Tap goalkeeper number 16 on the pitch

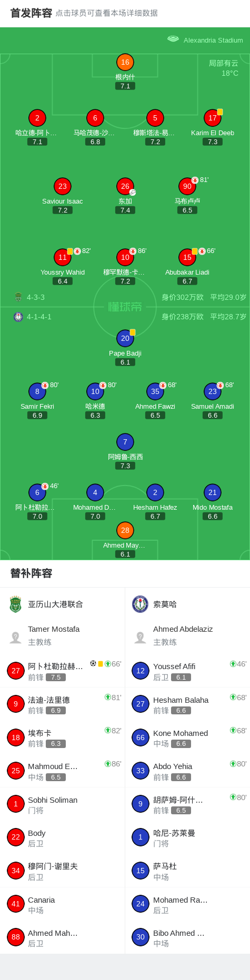125,62
